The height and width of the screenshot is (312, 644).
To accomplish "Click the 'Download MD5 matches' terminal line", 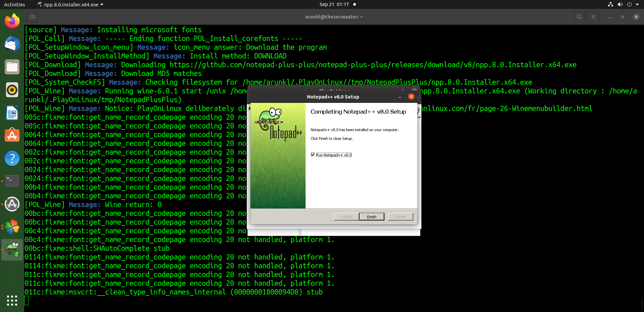I will tap(113, 74).
